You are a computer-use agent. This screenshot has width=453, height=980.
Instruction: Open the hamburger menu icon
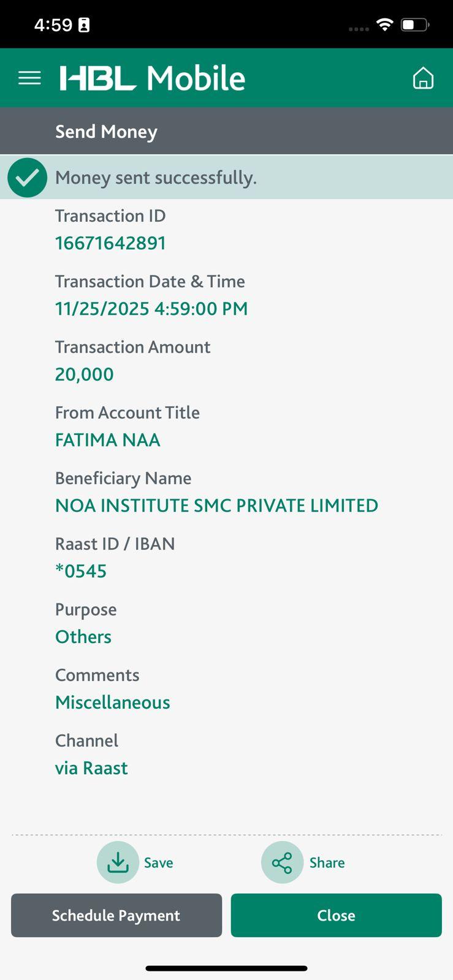click(x=29, y=78)
